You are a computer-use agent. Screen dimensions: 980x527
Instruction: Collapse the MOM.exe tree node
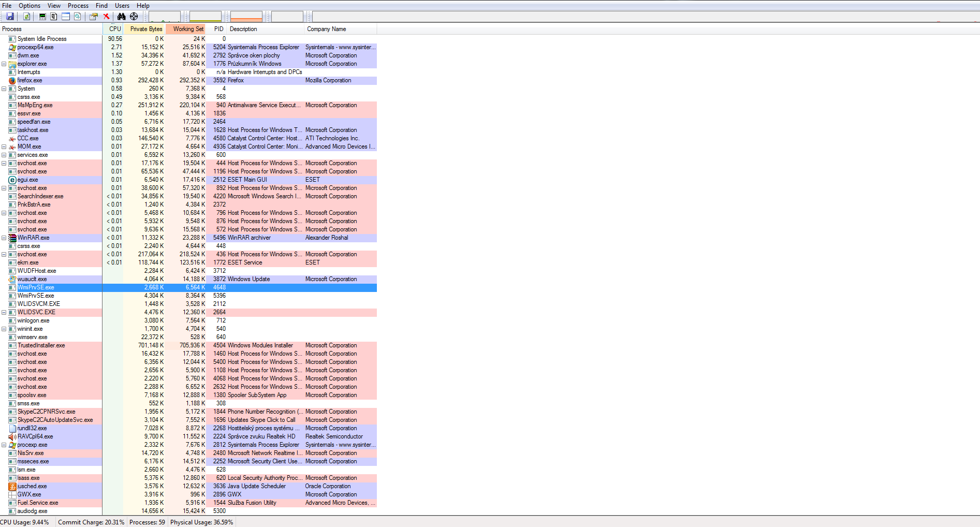tap(4, 147)
